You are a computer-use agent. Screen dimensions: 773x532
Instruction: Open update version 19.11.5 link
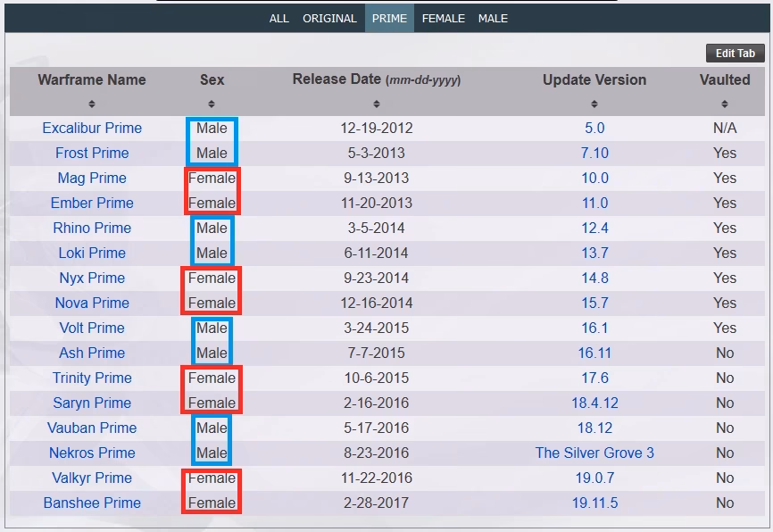594,503
